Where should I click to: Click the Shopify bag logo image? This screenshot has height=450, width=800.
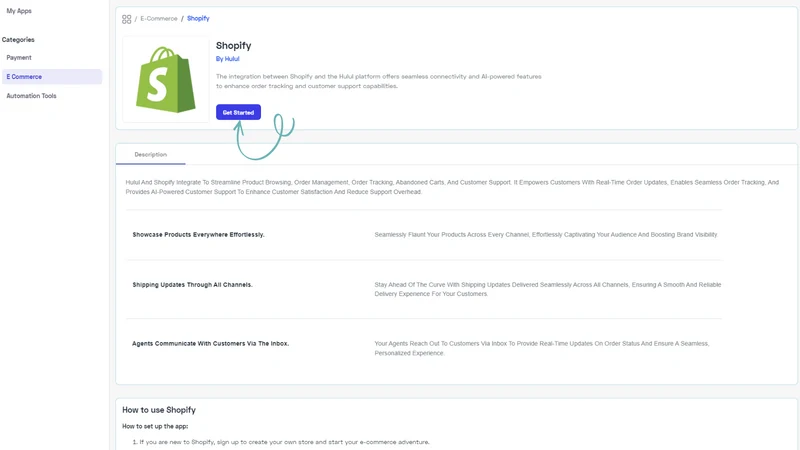[x=165, y=80]
